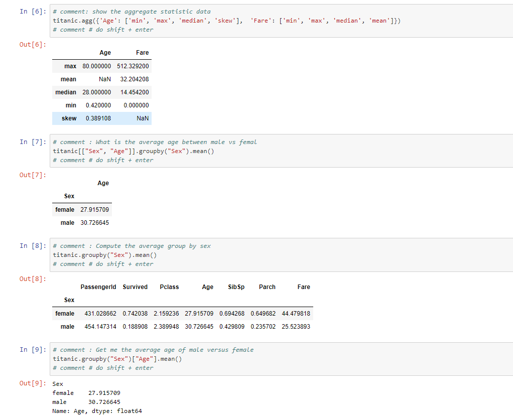The height and width of the screenshot is (420, 513).
Task: Click the groupby mean code line in cell 7
Action: pos(133,151)
